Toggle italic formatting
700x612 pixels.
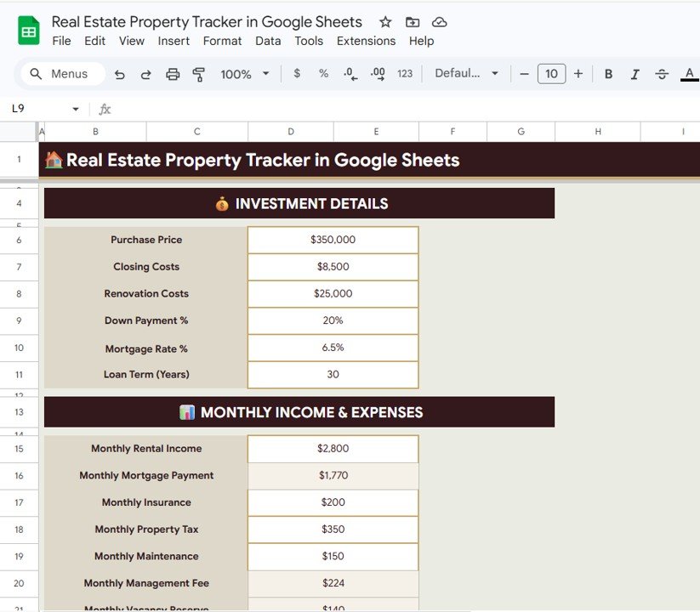click(x=635, y=74)
